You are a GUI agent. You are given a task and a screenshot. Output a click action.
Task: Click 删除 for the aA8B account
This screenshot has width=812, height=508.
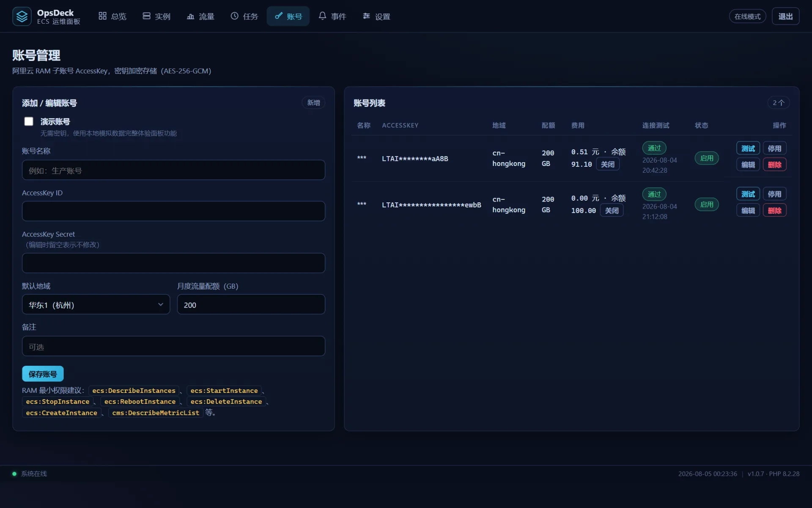pyautogui.click(x=774, y=165)
